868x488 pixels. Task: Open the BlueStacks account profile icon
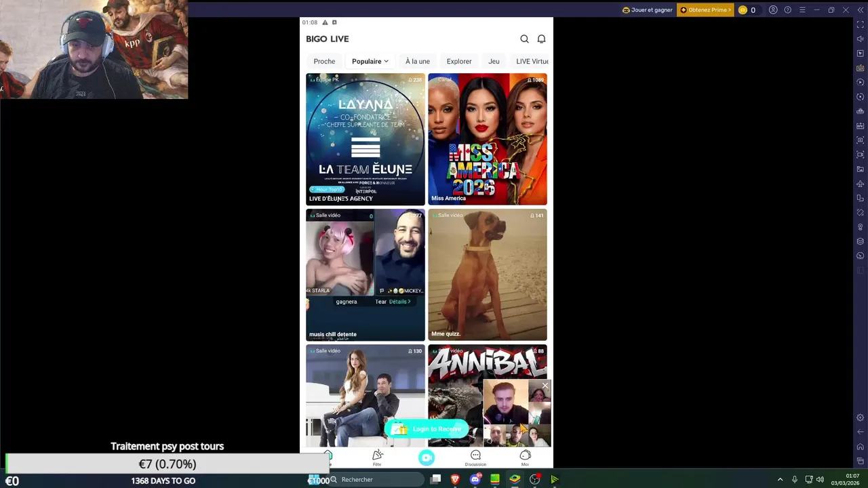click(773, 10)
